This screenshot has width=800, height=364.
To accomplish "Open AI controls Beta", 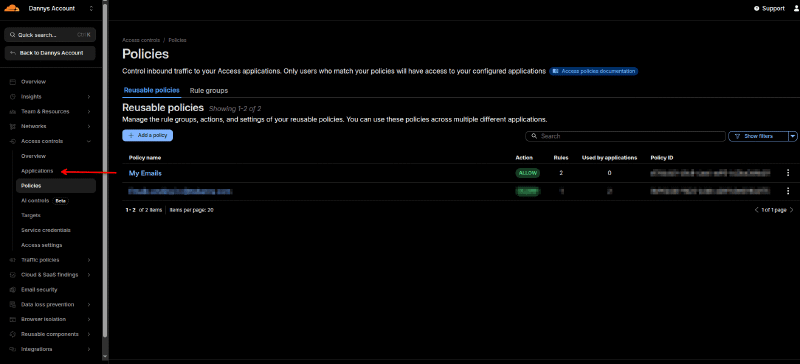I will (x=44, y=201).
